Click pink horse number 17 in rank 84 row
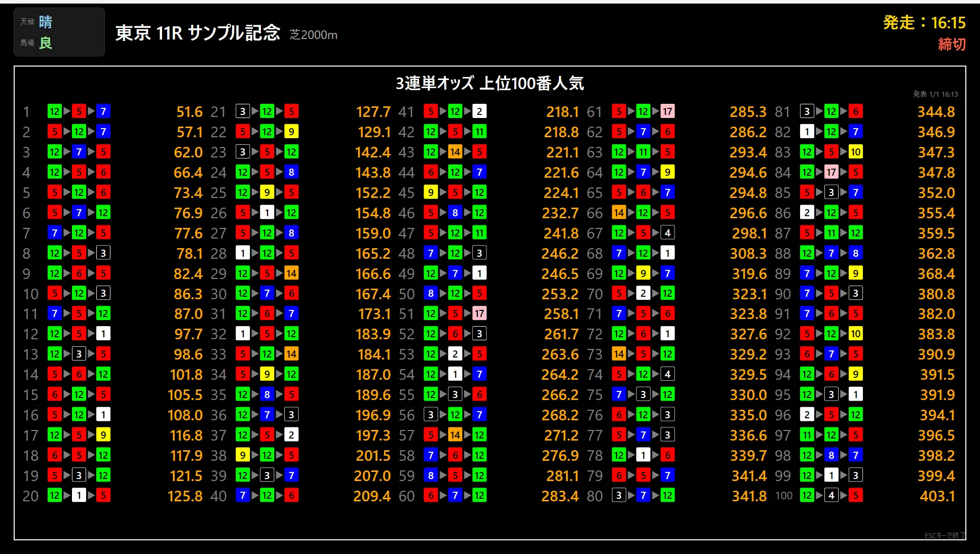Viewport: 980px width, 554px height. pyautogui.click(x=831, y=172)
